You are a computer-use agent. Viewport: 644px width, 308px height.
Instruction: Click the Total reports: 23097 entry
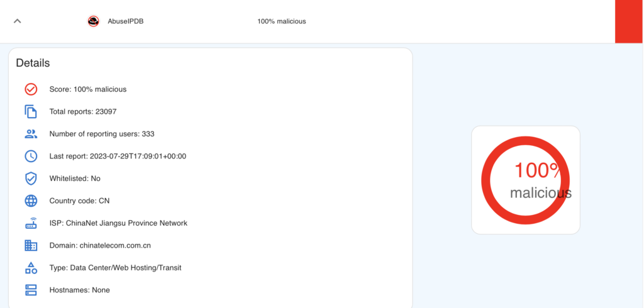pyautogui.click(x=82, y=112)
